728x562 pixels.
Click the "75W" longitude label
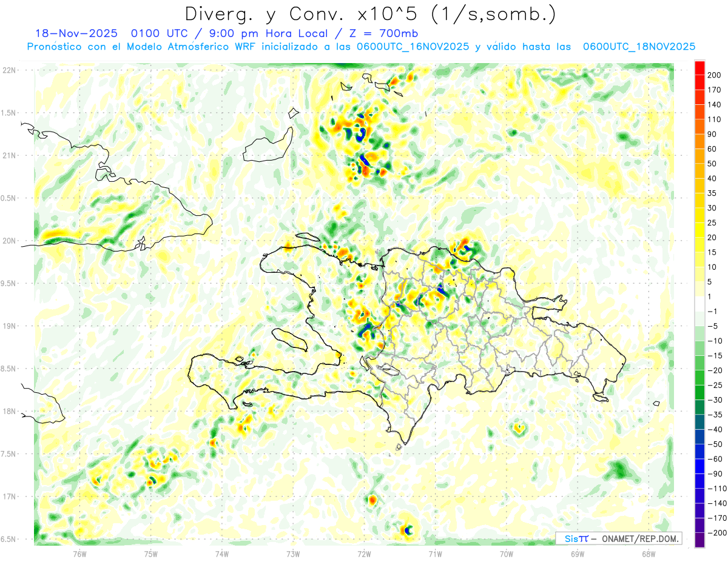point(151,554)
